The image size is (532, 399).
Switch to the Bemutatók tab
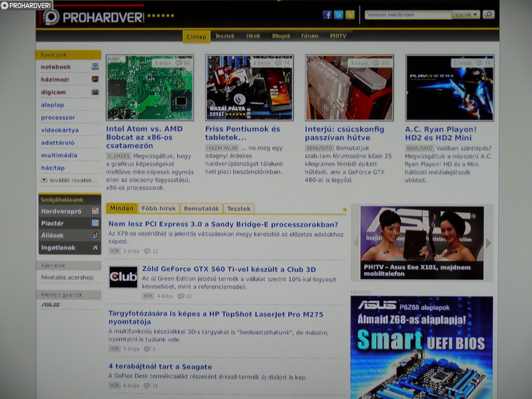[x=201, y=208]
